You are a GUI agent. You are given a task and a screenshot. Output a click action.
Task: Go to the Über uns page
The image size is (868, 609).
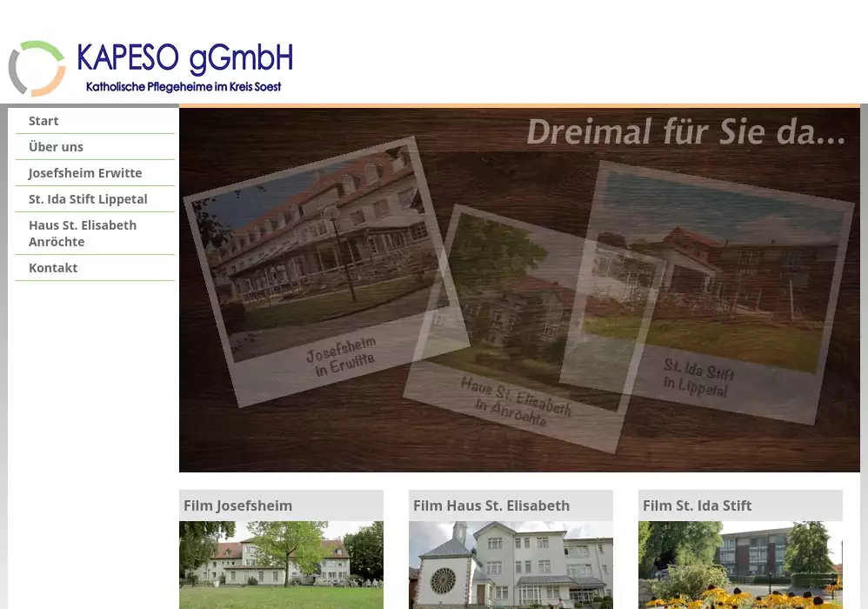[56, 147]
